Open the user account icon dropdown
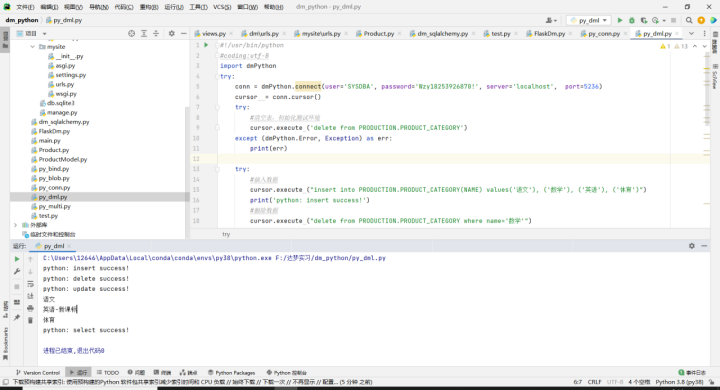 551,20
